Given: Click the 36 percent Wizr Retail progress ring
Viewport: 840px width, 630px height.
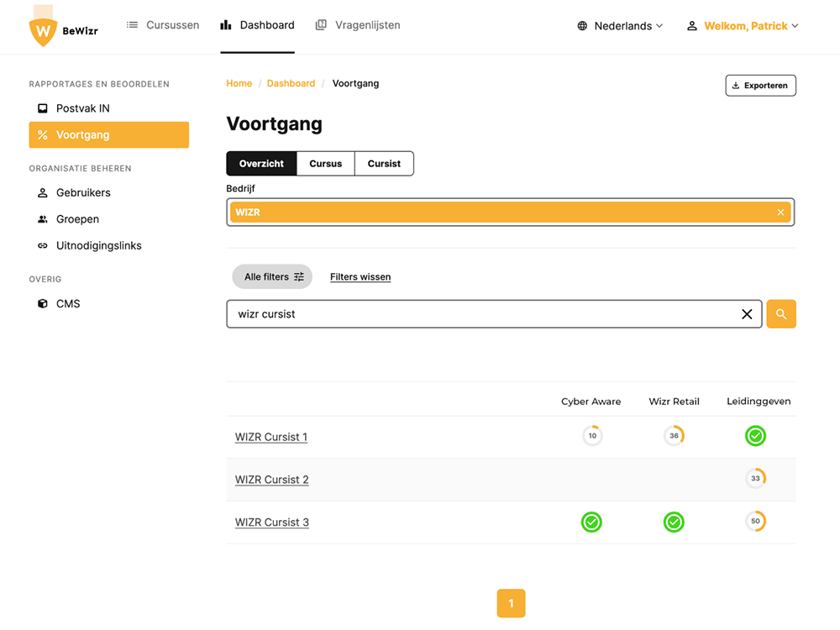Looking at the screenshot, I should [x=674, y=435].
